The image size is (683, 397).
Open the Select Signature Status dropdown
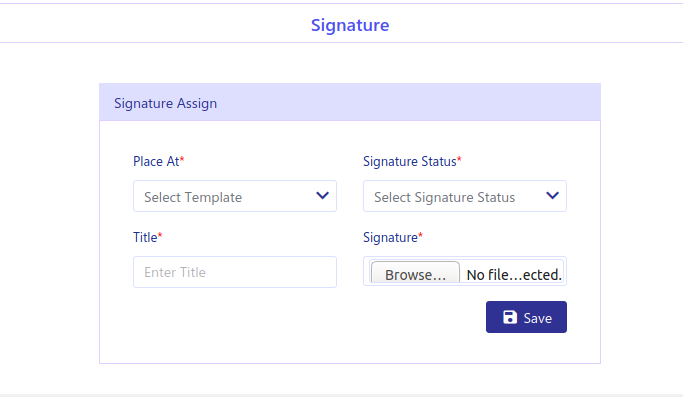pos(465,196)
